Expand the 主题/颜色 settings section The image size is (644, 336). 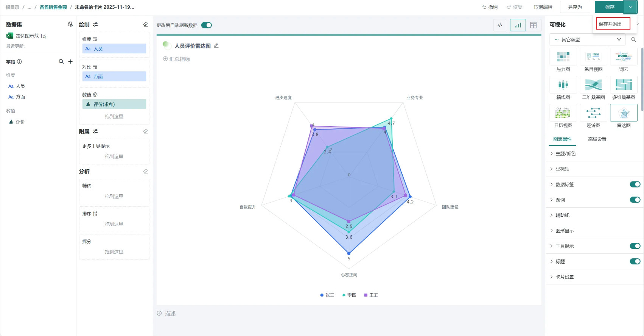point(565,154)
